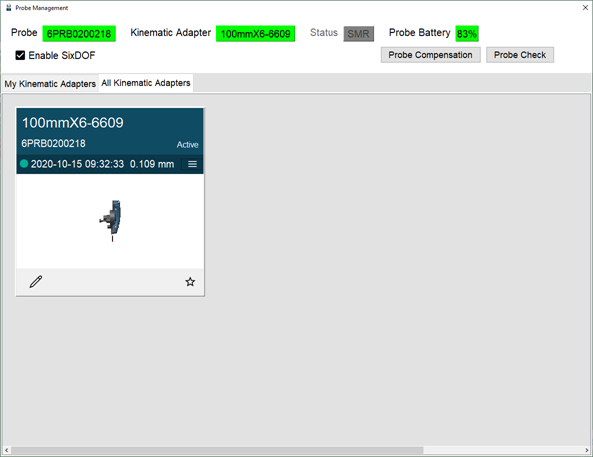Click the Probe Check button

pos(520,55)
